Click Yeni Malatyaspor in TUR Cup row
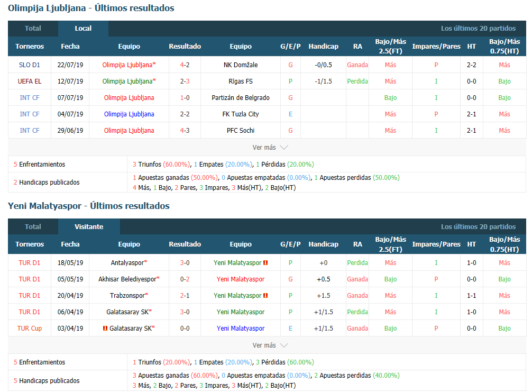Viewport: 532px width, 392px height. pyautogui.click(x=241, y=328)
